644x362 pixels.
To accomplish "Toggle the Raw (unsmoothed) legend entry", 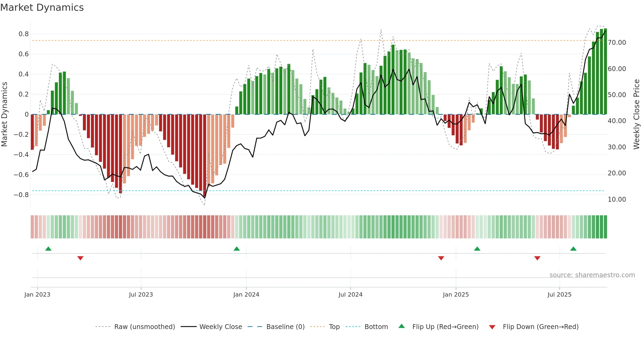I will 135,327.
